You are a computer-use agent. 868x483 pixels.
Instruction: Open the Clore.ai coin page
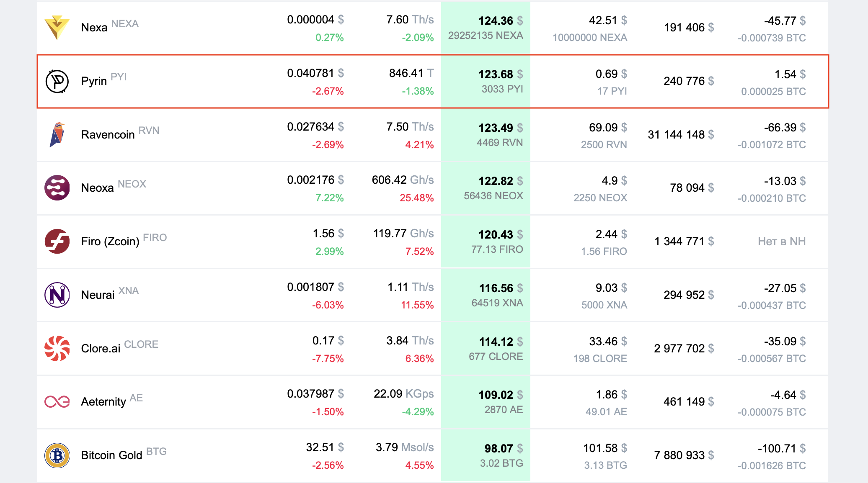click(101, 348)
